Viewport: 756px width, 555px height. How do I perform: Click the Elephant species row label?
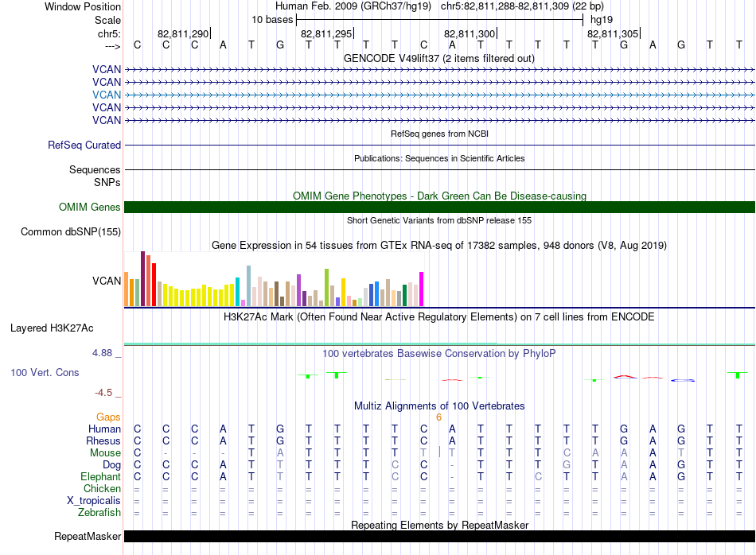point(99,477)
